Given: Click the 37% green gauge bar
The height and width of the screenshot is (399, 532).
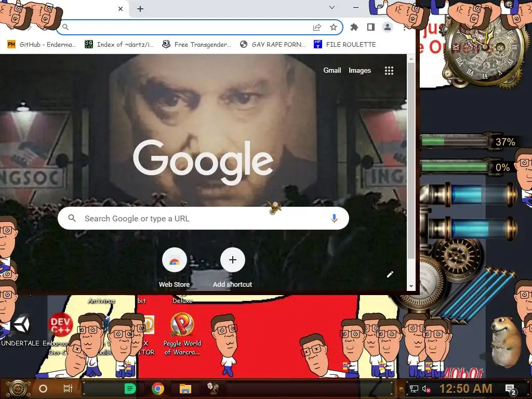Looking at the screenshot, I should [x=454, y=140].
